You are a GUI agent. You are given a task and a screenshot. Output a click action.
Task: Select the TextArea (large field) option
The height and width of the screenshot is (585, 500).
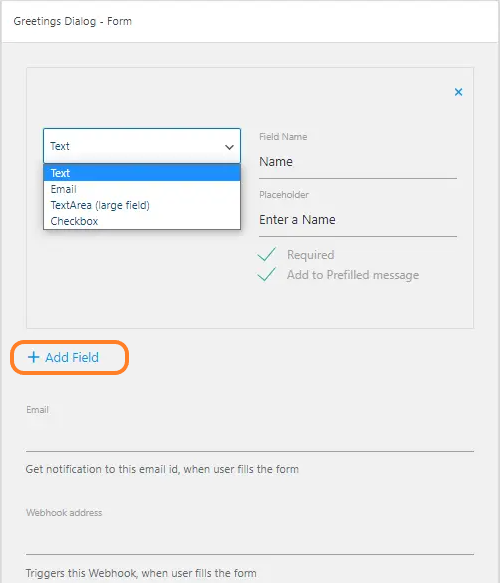click(x=142, y=205)
